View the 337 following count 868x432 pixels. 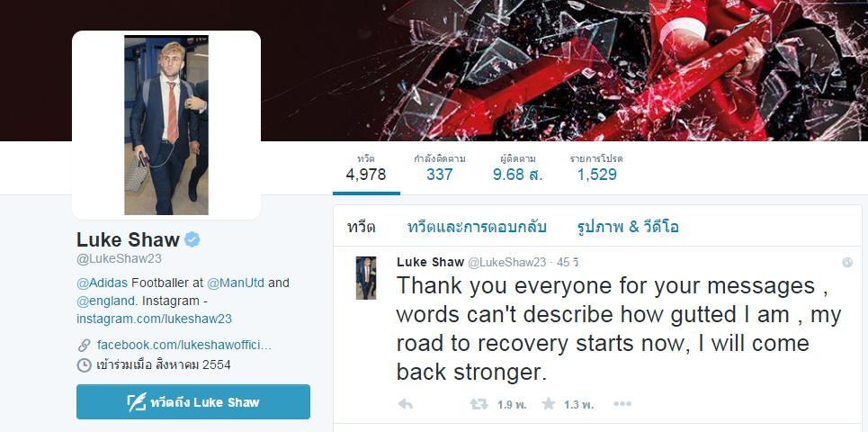[x=440, y=167]
